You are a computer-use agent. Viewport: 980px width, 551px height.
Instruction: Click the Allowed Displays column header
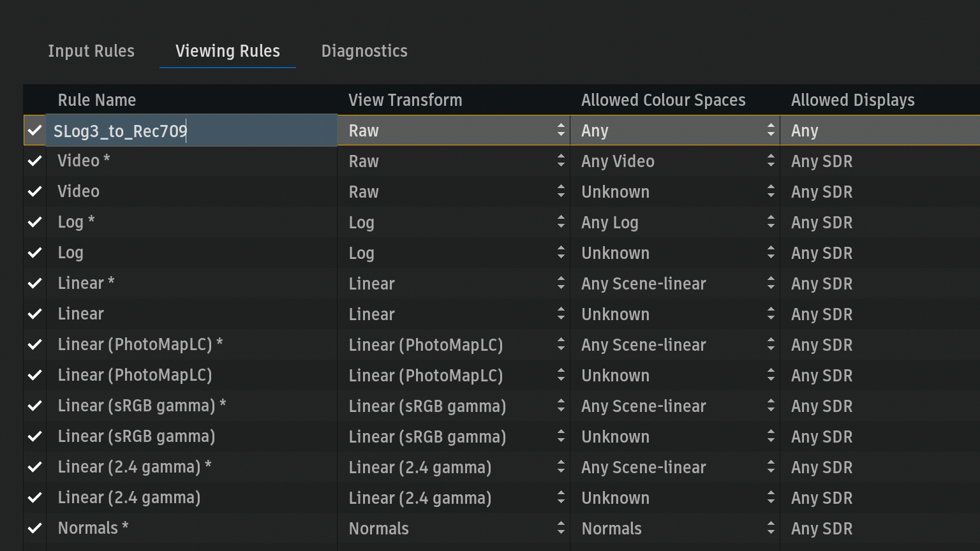[x=853, y=100]
